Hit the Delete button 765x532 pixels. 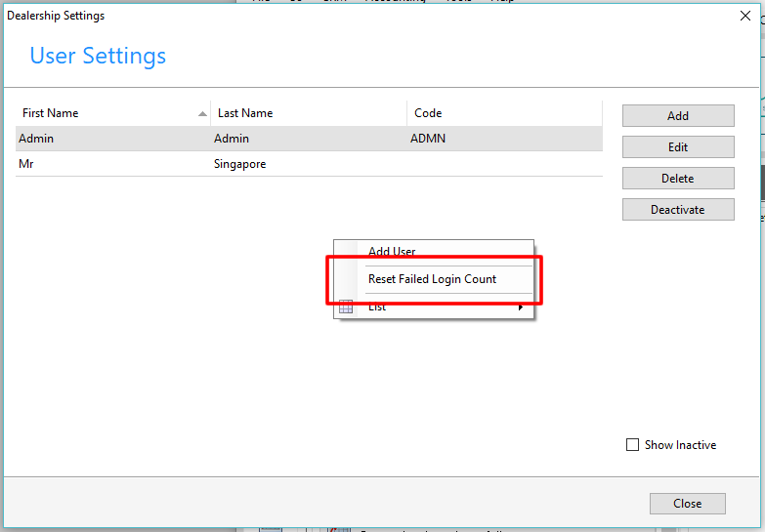(x=678, y=179)
